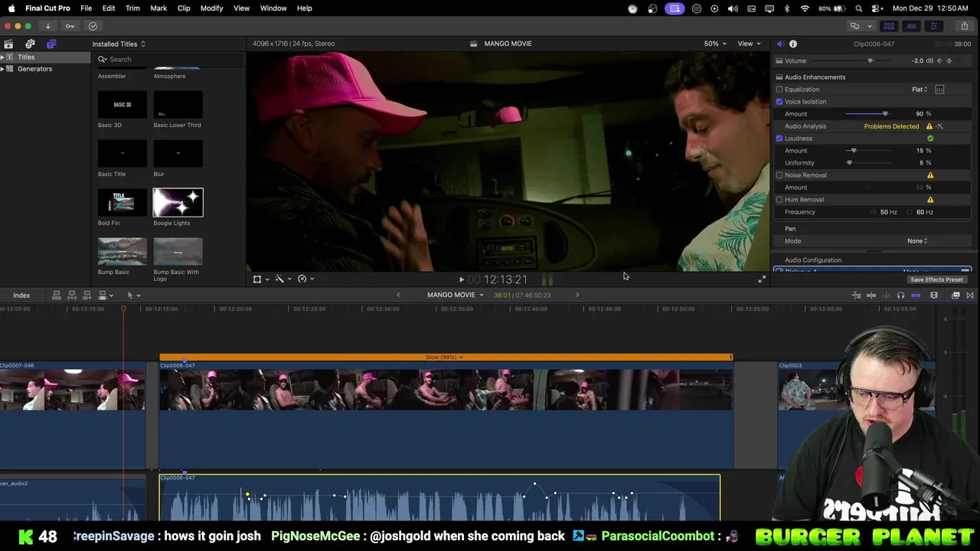
Task: Enable the Equalization checkbox
Action: (x=779, y=90)
